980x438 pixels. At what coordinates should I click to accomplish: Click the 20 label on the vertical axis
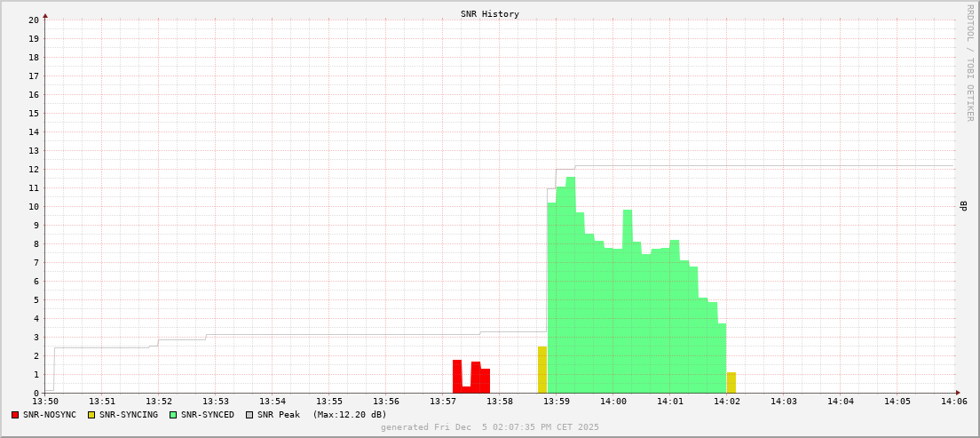[x=34, y=20]
